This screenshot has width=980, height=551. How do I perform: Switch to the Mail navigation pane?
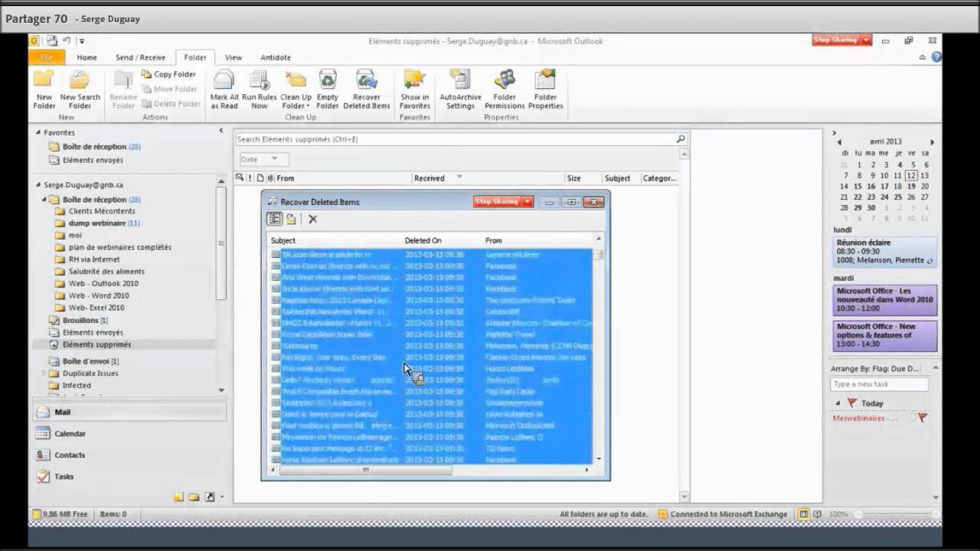click(129, 412)
